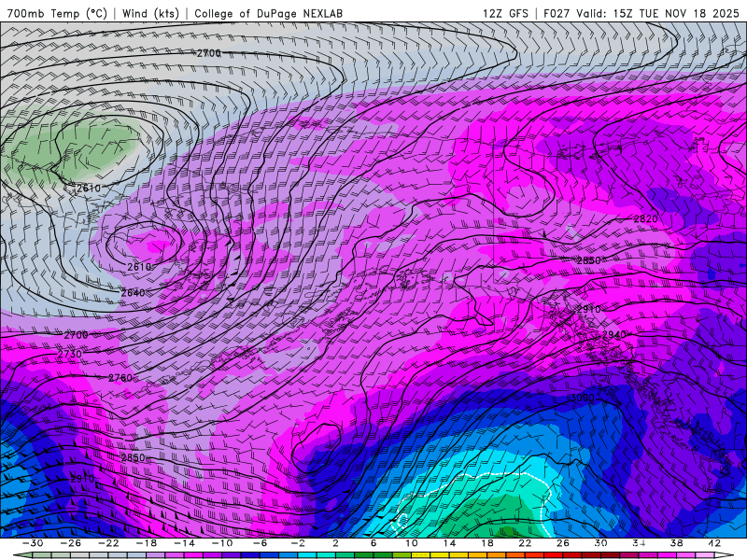Click the 26 value on the temperature scale
This screenshot has height=560, width=747.
(x=563, y=543)
